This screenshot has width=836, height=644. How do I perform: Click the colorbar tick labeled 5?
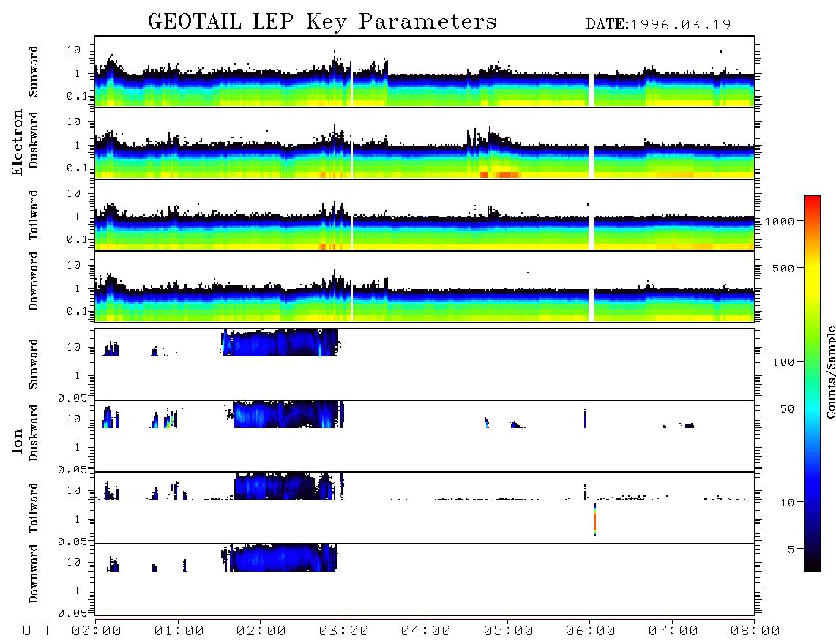(791, 549)
